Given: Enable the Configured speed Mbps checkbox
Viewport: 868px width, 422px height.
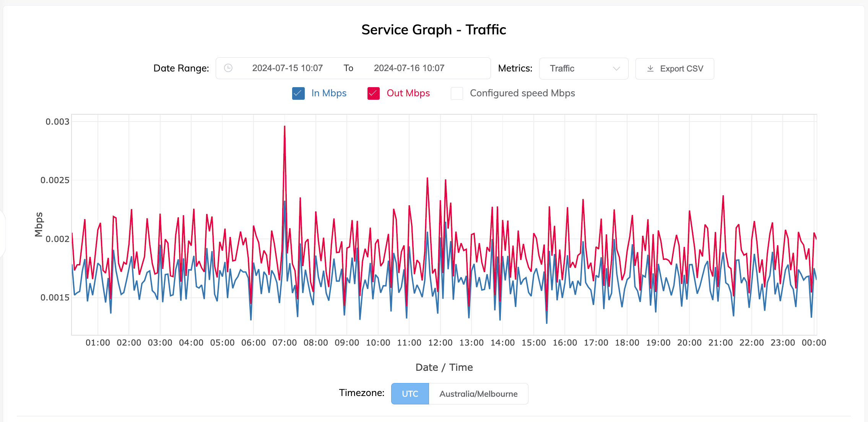Looking at the screenshot, I should 457,93.
